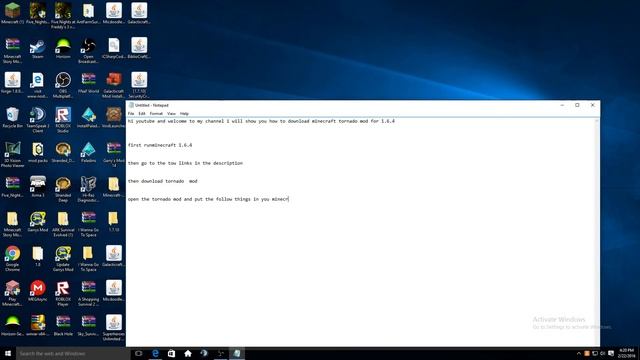
Task: Open the OBS Multiplatform desktop shortcut
Action: pyautogui.click(x=63, y=85)
